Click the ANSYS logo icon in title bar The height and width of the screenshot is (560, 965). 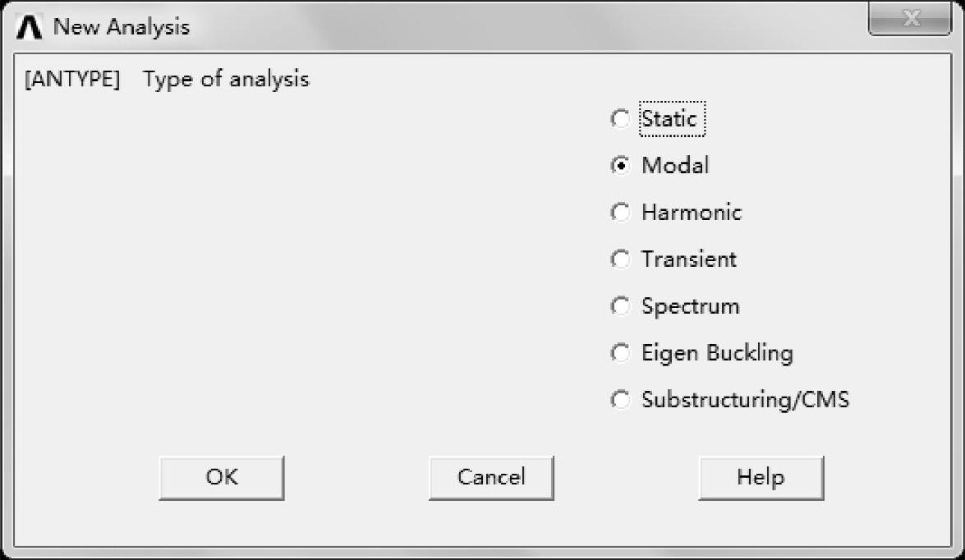click(x=30, y=27)
